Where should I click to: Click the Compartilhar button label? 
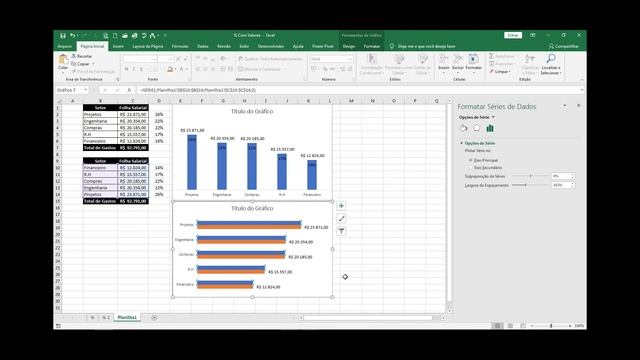click(x=567, y=46)
